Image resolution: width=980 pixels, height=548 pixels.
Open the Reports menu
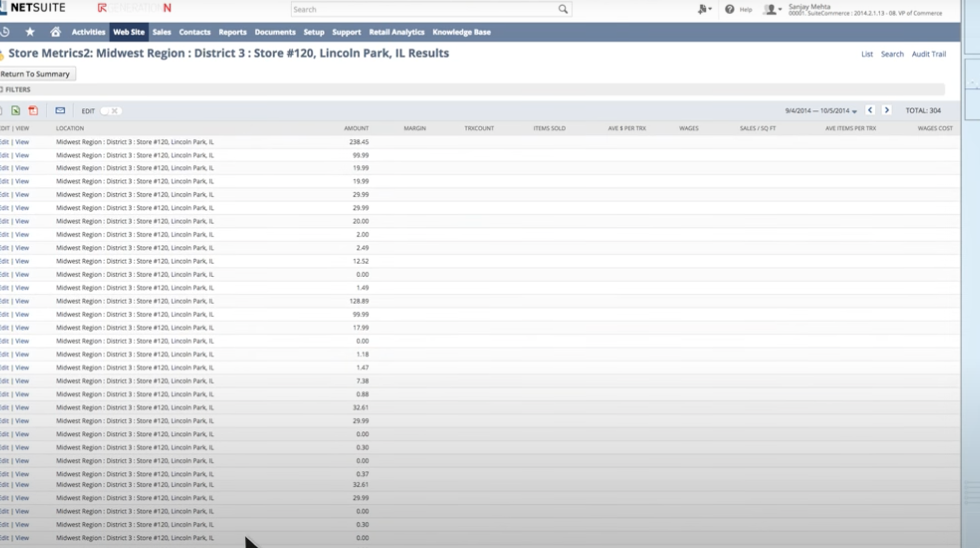click(233, 32)
